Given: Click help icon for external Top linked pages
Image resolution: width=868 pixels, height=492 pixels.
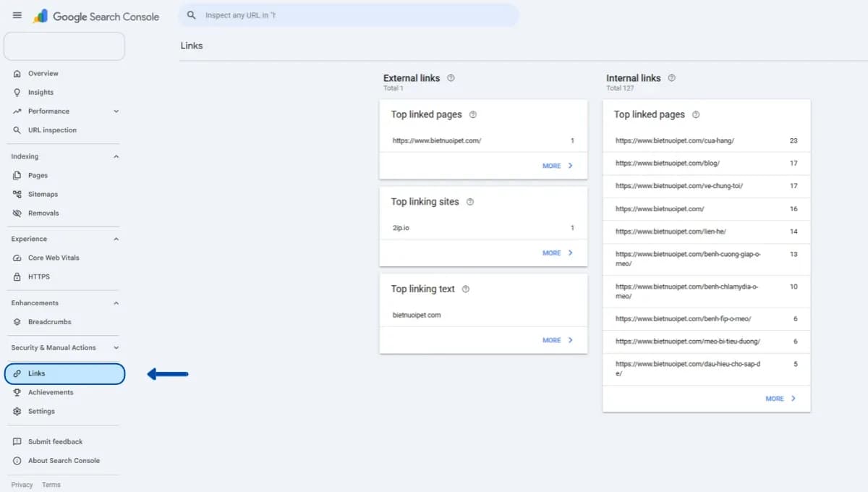Looking at the screenshot, I should coord(473,114).
